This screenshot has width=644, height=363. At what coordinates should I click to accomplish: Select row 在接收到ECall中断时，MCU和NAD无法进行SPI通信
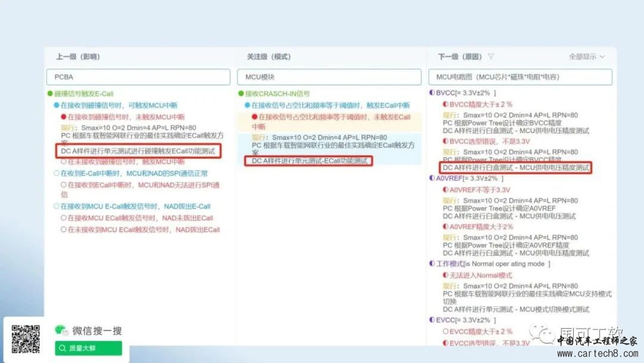click(x=140, y=189)
